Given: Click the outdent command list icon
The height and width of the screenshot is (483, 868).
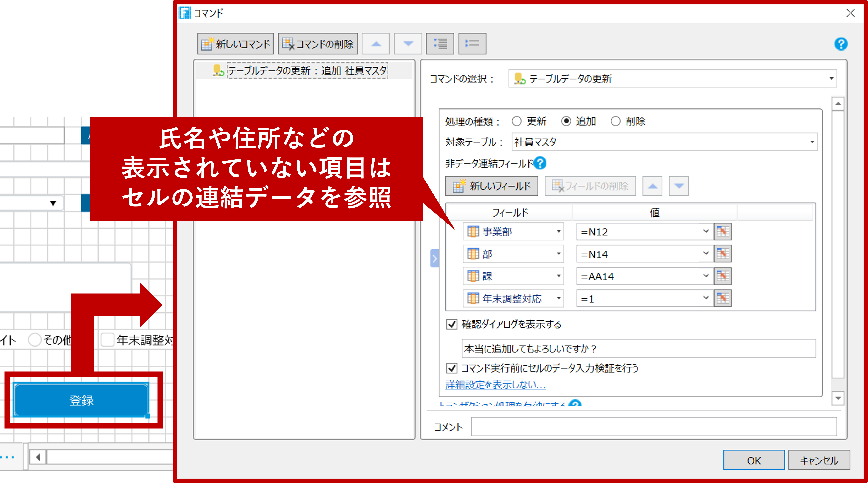Looking at the screenshot, I should point(472,44).
